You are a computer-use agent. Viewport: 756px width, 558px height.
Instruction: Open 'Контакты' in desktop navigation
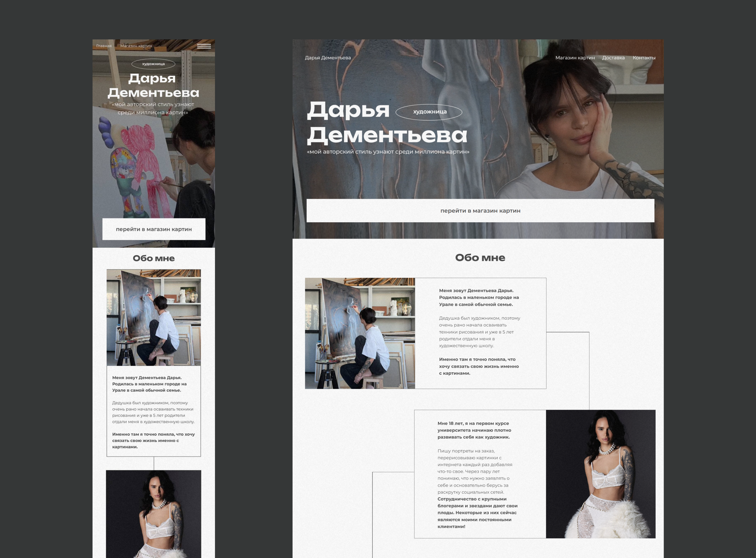click(644, 58)
